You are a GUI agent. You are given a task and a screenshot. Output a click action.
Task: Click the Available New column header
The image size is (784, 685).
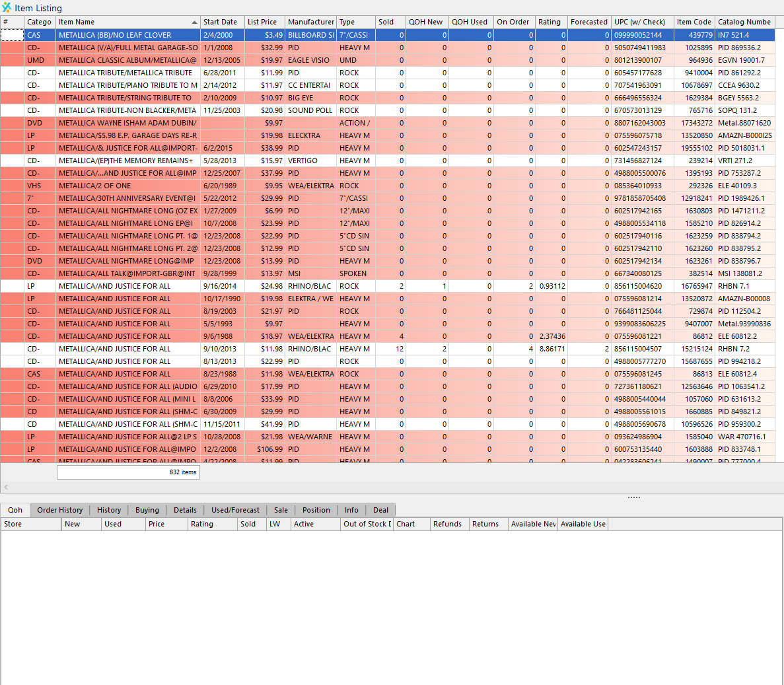pyautogui.click(x=533, y=524)
